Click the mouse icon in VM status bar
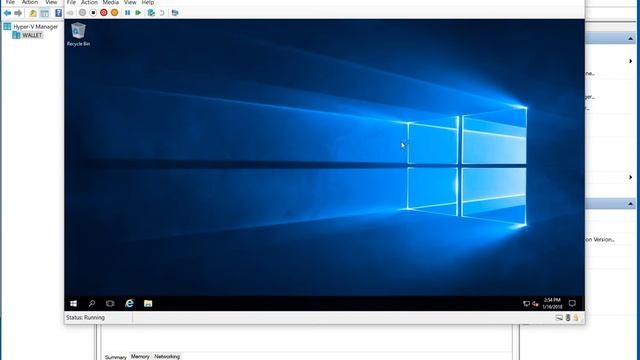Image resolution: width=640 pixels, height=360 pixels. (x=568, y=318)
